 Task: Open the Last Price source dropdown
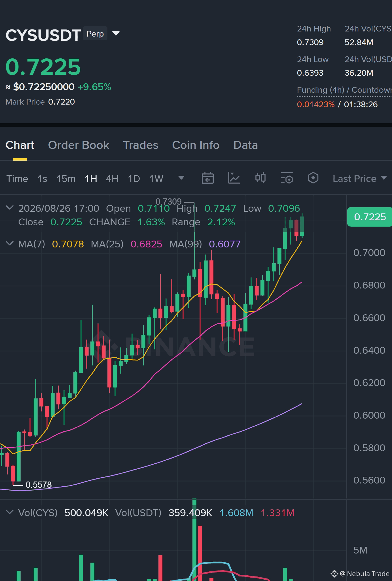[360, 179]
